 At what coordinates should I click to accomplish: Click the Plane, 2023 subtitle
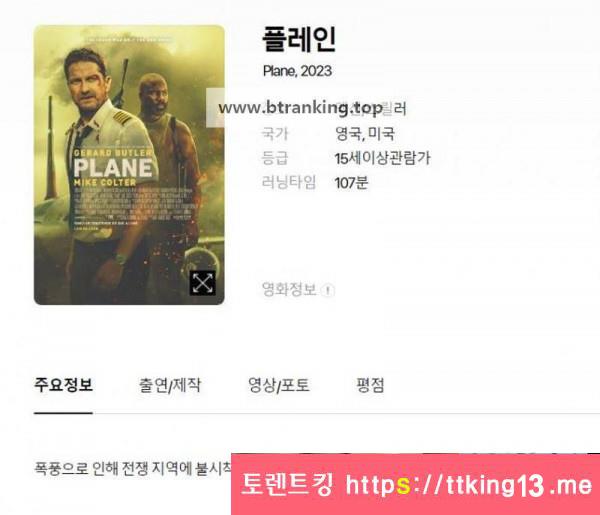(x=297, y=71)
